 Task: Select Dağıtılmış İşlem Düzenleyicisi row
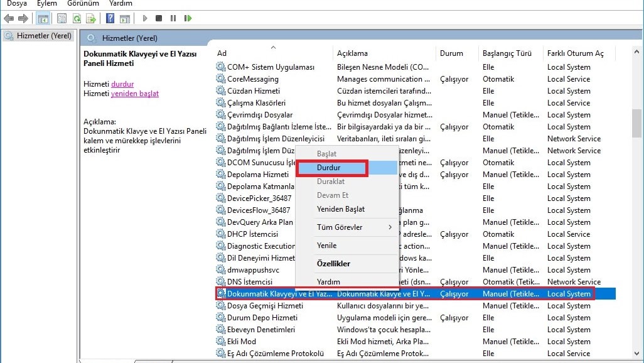(415, 139)
